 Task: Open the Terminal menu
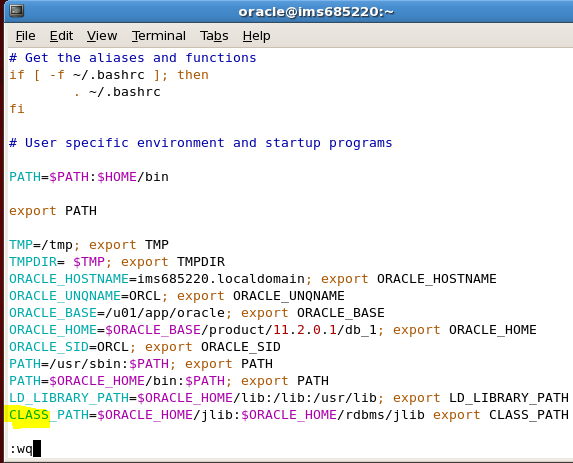[159, 36]
